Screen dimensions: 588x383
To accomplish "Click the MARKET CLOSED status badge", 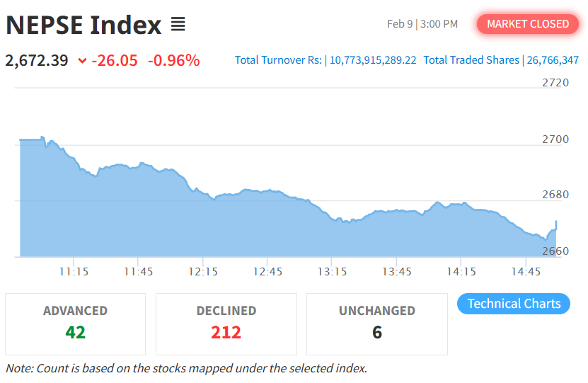I will pos(528,24).
